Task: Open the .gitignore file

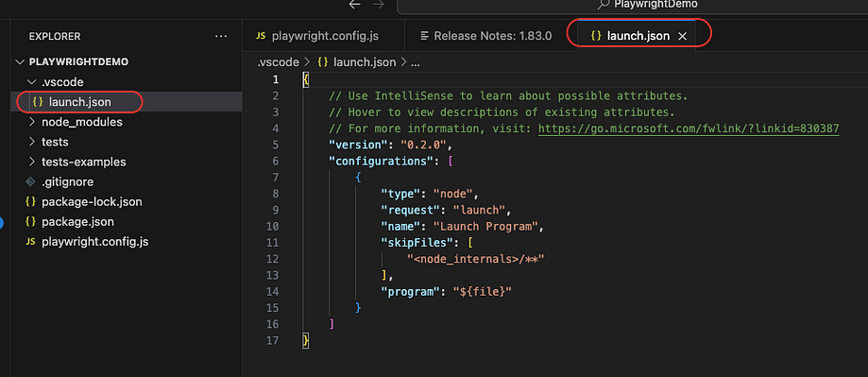Action: [127, 181]
